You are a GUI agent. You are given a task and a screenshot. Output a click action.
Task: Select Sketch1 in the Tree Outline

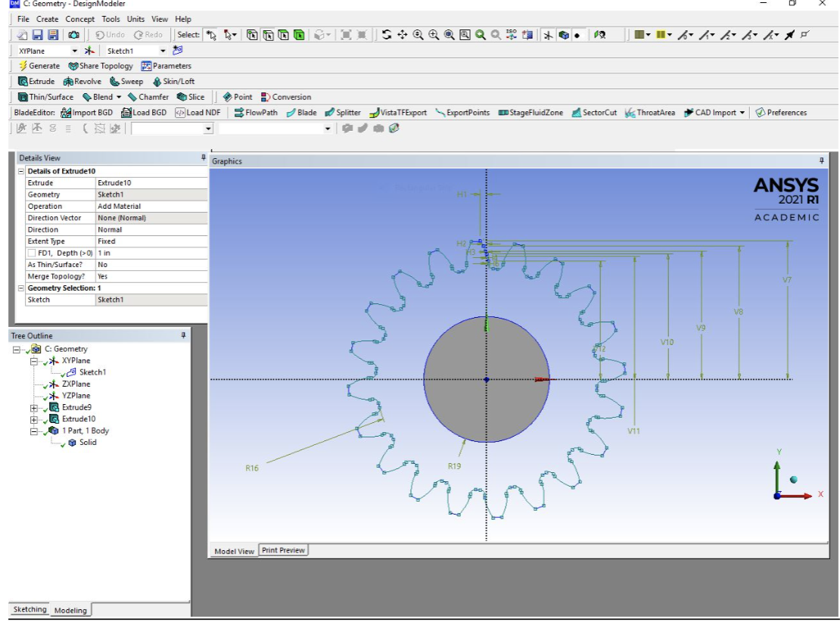point(92,372)
